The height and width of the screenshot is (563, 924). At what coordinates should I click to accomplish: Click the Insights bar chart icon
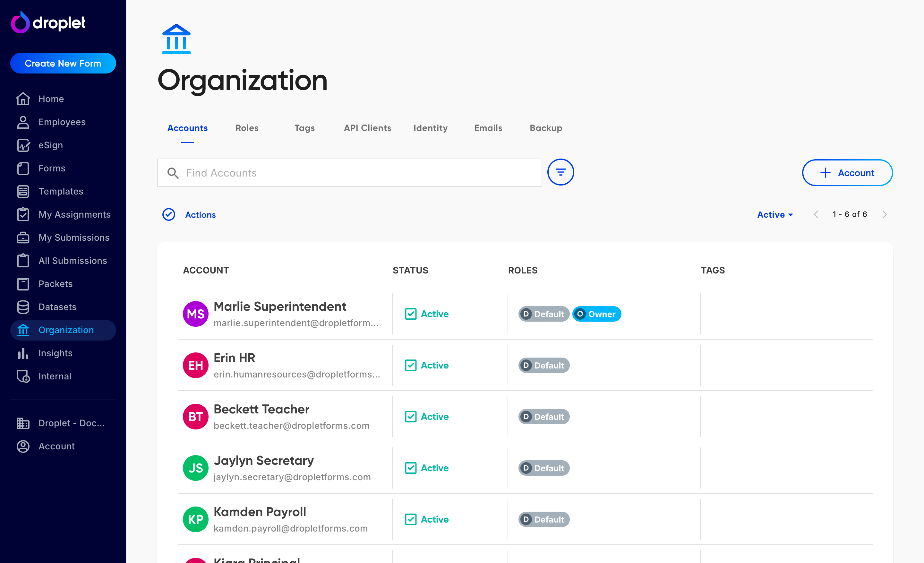pos(23,353)
